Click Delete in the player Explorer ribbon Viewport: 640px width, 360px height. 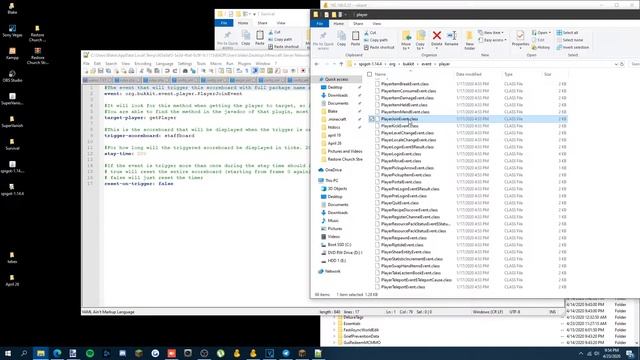(x=436, y=39)
